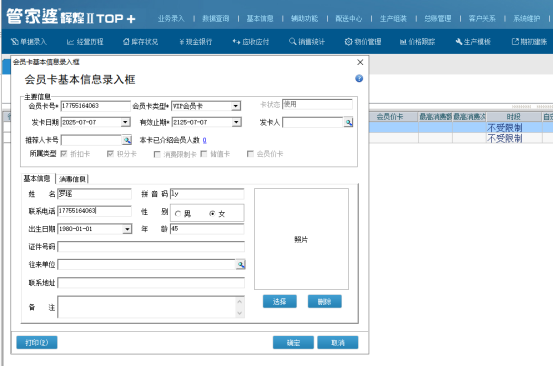This screenshot has width=553, height=366.
Task: Open the 出生日期 date dropdown
Action: point(127,229)
